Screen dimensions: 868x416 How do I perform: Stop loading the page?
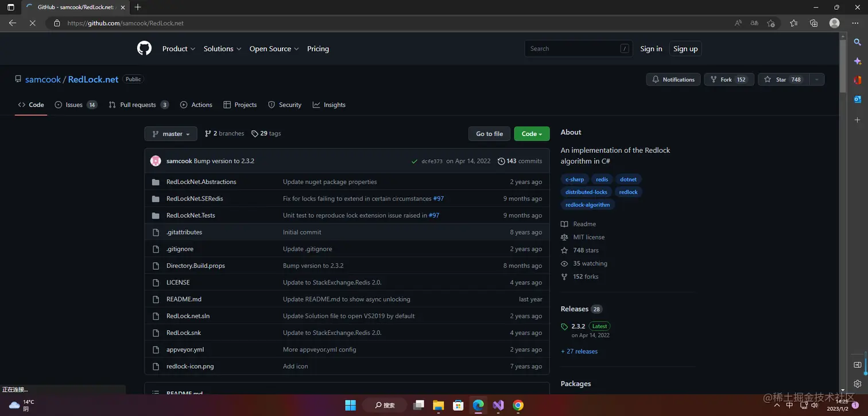(32, 23)
